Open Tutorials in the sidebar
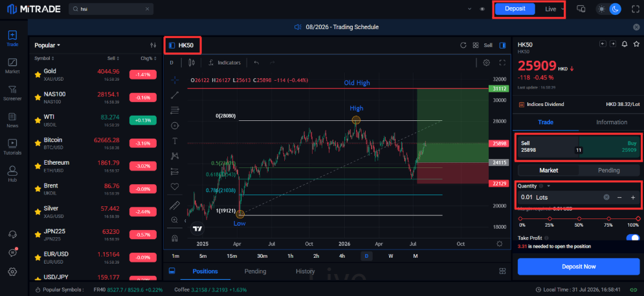The image size is (644, 296). point(12,147)
